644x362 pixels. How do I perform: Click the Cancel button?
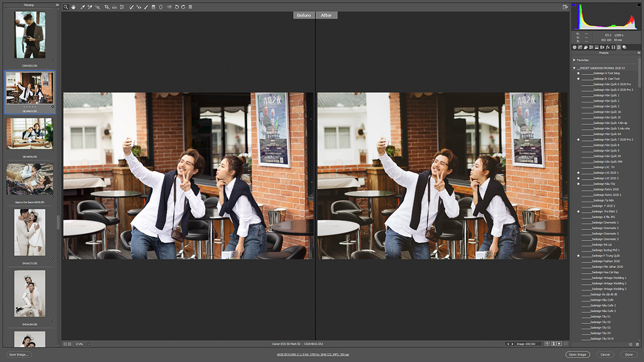pos(605,355)
